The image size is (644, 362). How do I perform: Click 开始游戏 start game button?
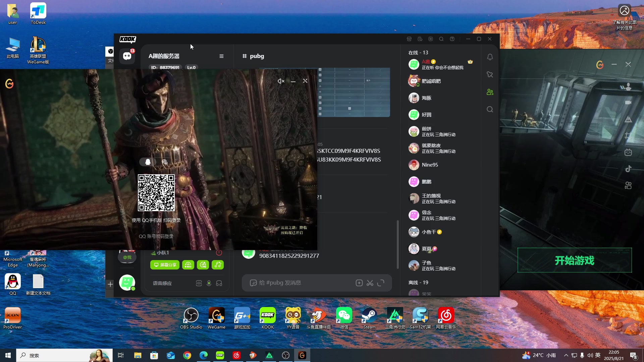click(575, 260)
